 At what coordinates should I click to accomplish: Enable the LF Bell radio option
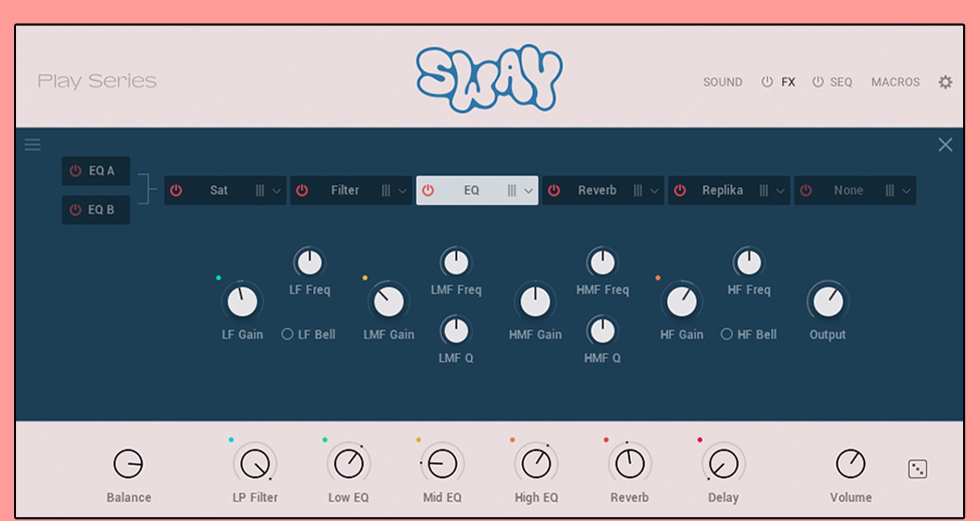287,334
